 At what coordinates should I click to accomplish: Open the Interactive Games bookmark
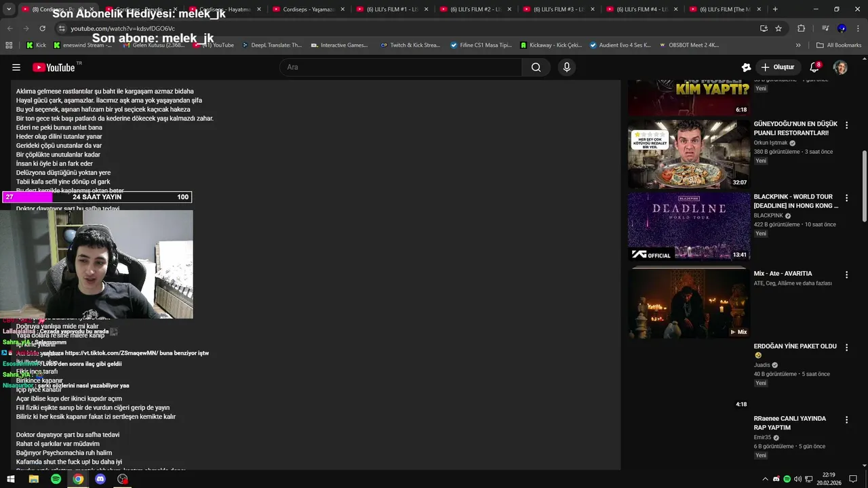(x=339, y=45)
